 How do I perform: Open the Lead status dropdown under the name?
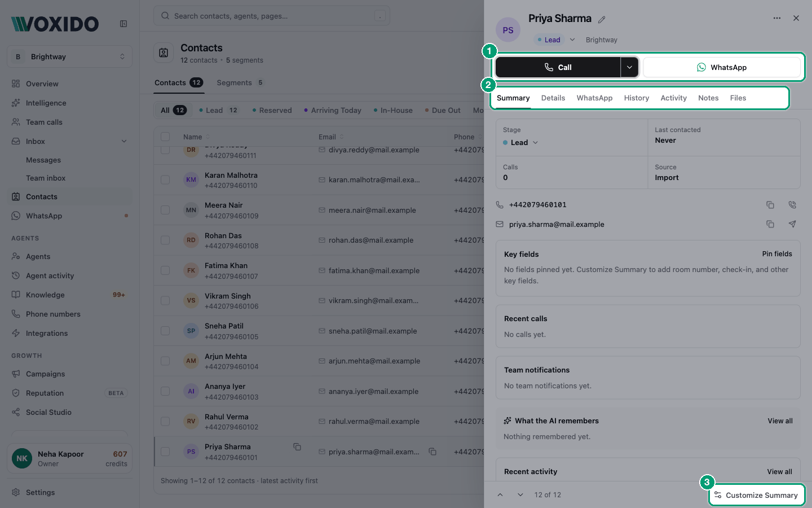click(x=557, y=40)
